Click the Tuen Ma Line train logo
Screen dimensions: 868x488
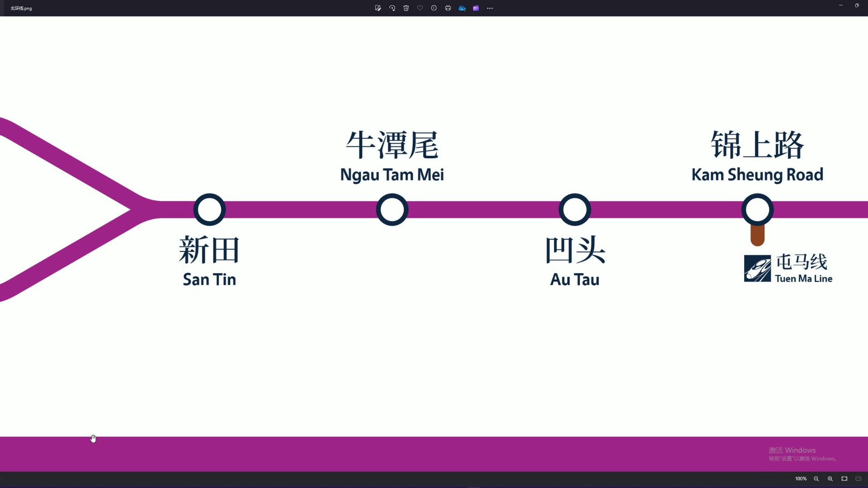[x=758, y=268]
